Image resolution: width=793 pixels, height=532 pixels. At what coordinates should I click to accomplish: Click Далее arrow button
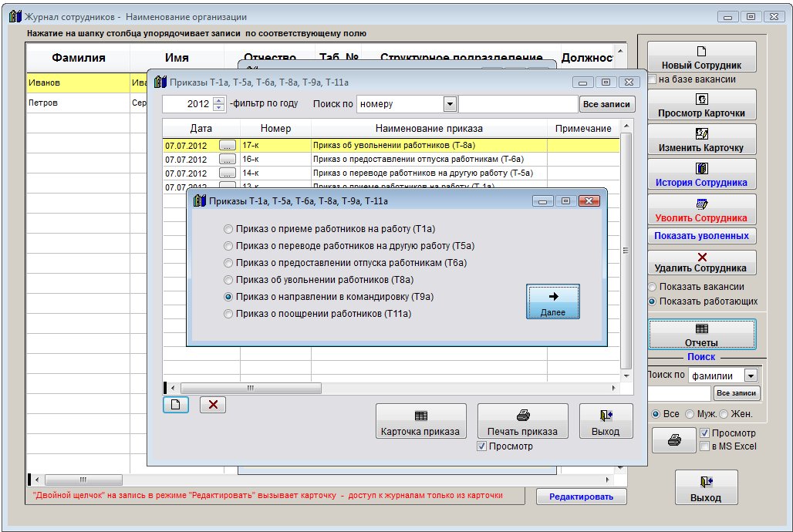[x=553, y=302]
